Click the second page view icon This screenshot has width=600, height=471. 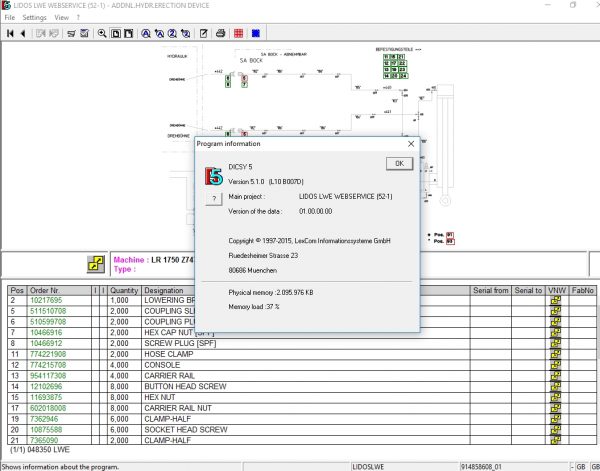[x=129, y=33]
